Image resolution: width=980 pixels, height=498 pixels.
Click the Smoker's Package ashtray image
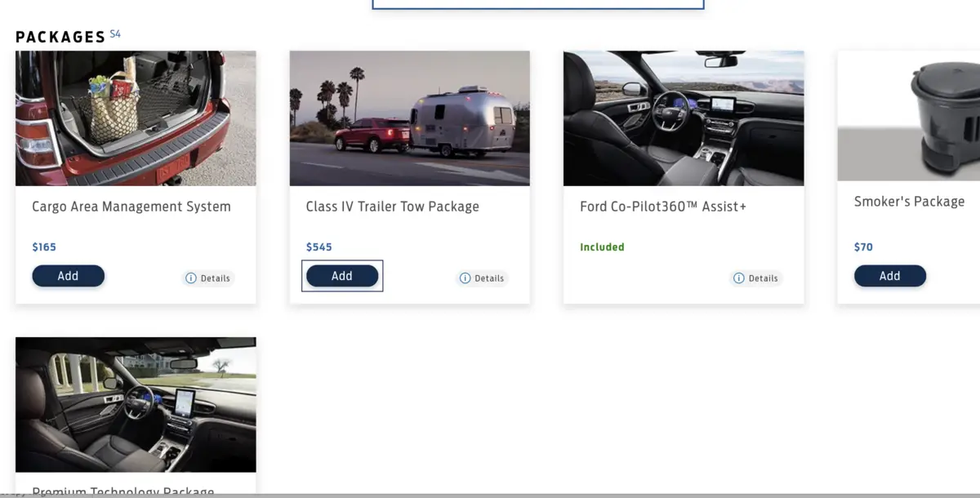click(x=909, y=116)
